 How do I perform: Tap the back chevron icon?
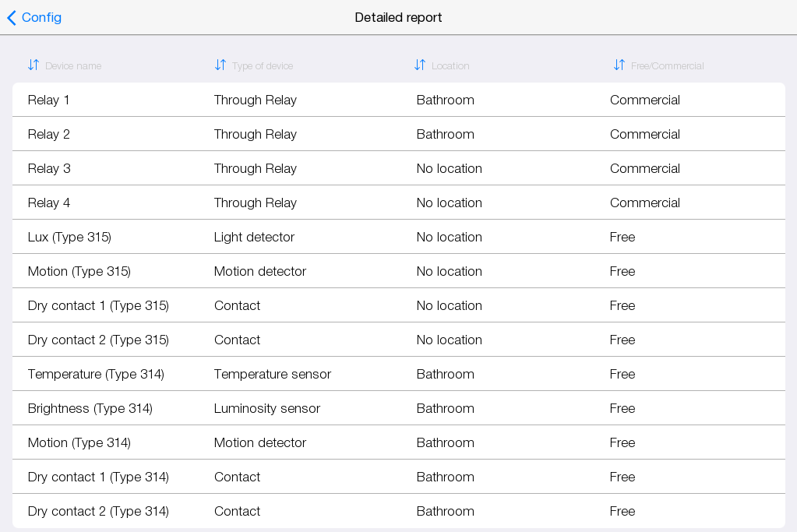[12, 18]
